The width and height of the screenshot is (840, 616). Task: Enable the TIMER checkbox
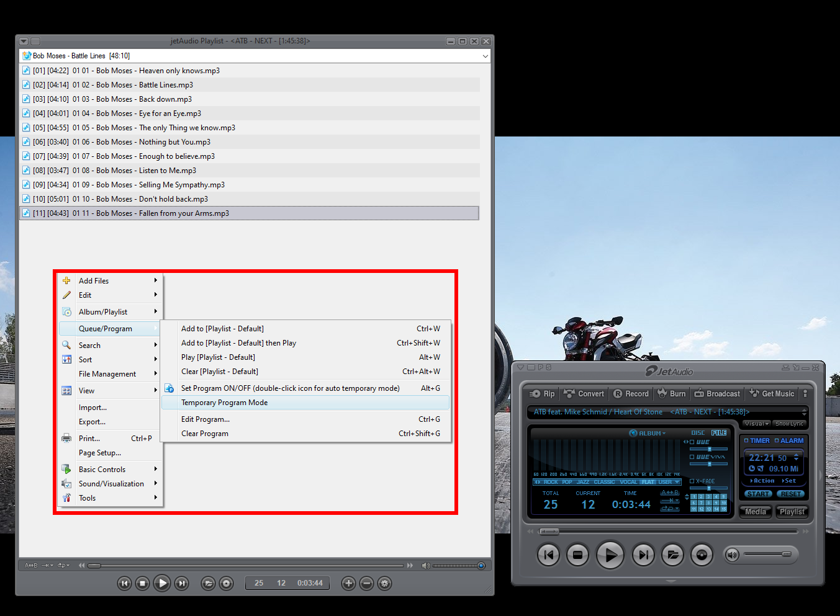coord(746,440)
